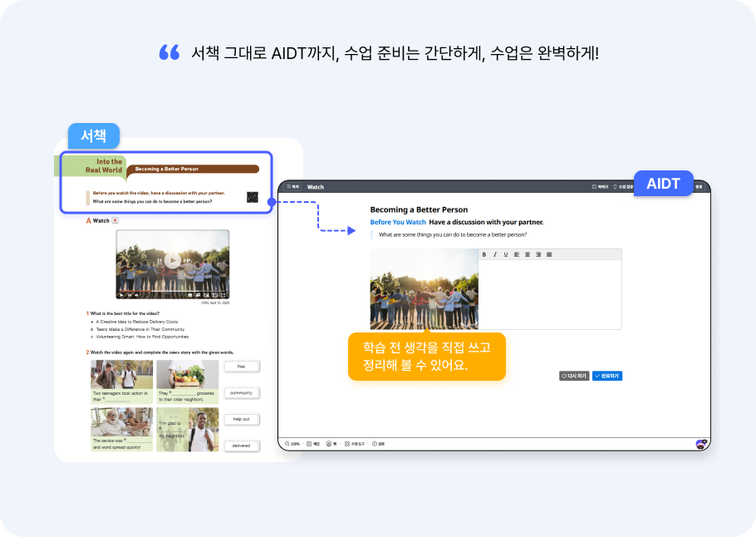Screen dimensions: 756x537
Task: Open the 목차 table of contents button
Action: click(292, 187)
